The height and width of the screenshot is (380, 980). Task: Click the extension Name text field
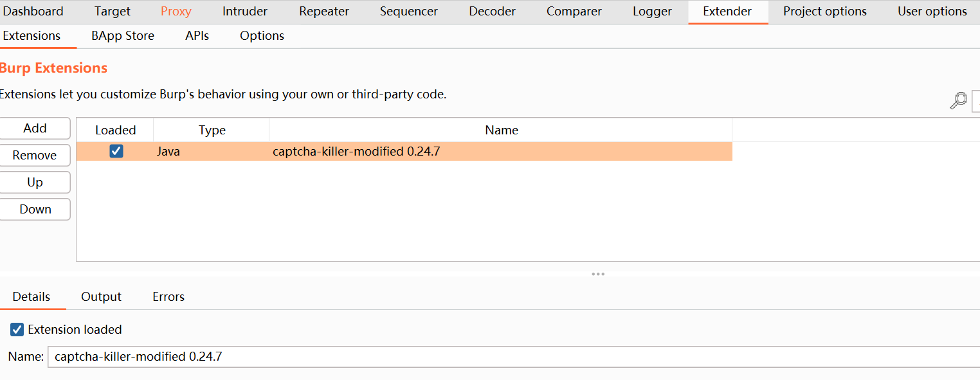coord(514,356)
